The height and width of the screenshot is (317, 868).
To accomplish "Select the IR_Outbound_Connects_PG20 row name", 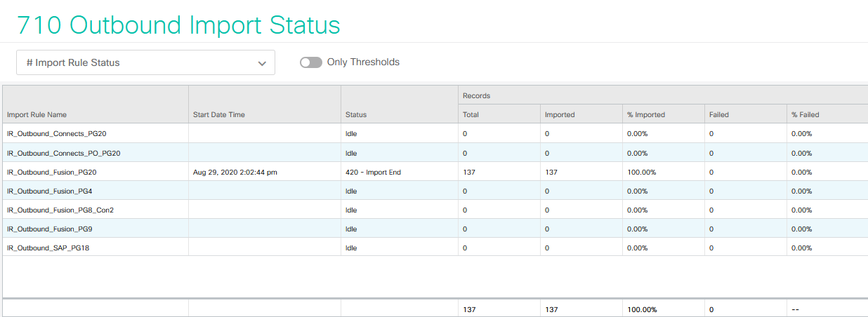I will [56, 133].
